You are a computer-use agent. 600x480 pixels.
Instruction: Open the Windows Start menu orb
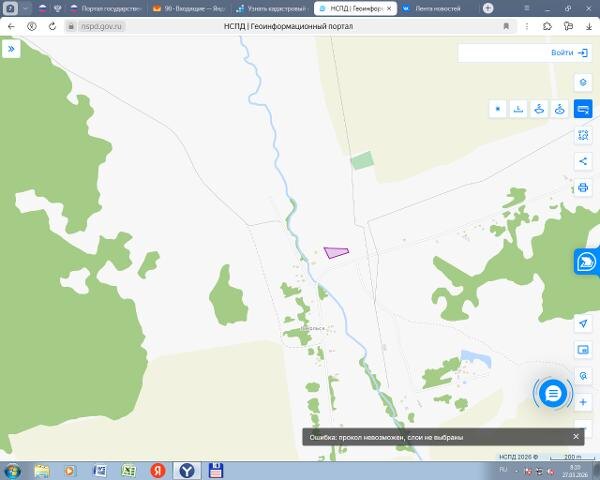12,471
